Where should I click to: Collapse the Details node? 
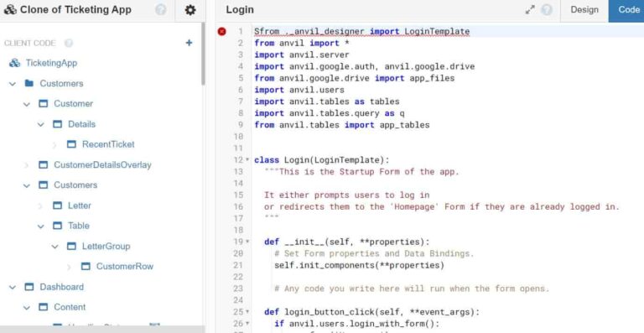click(40, 124)
